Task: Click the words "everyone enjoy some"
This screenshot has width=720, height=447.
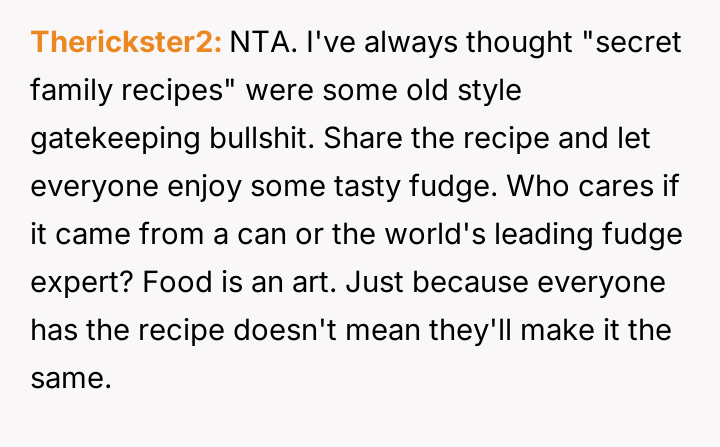Action: pos(164,186)
